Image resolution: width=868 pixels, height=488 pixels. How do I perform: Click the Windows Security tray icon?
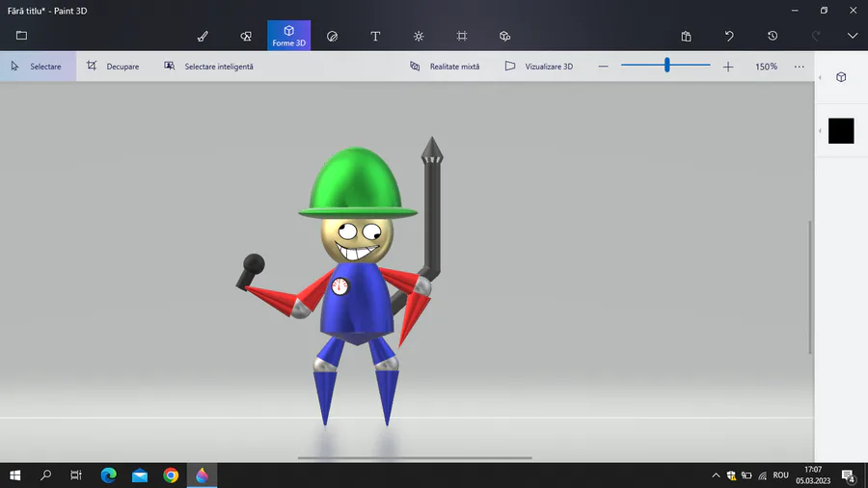click(x=731, y=475)
